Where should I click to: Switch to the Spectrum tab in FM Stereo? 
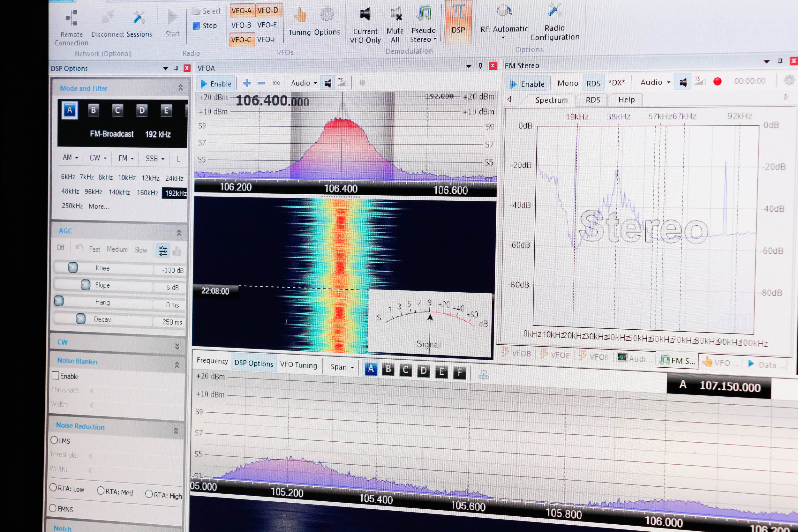(x=551, y=100)
